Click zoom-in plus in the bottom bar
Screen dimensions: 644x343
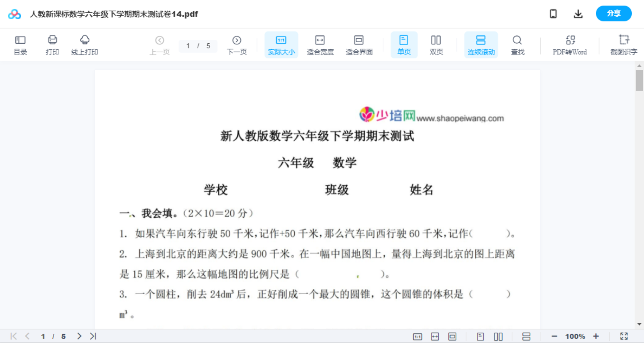coord(597,336)
